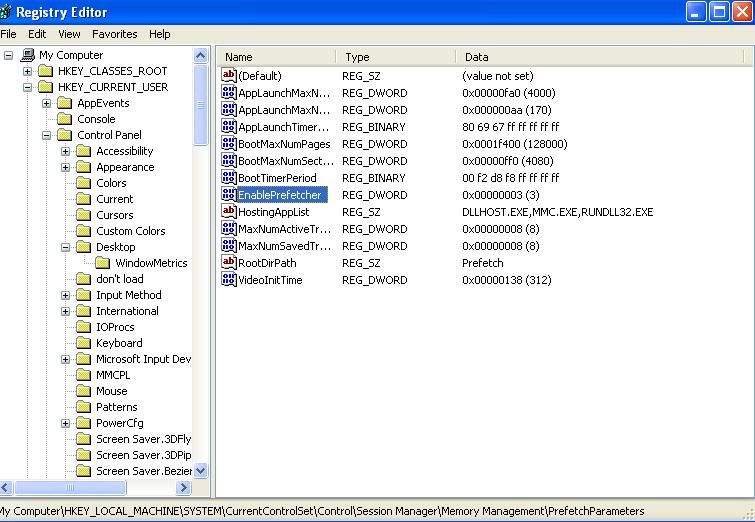Select the Screen Saver.Bezier key
Viewport: 755px width, 522px height.
pyautogui.click(x=143, y=471)
